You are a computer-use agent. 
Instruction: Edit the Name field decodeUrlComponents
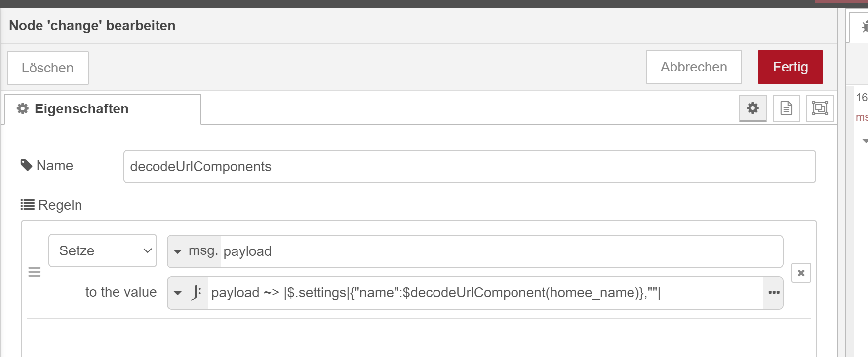470,167
